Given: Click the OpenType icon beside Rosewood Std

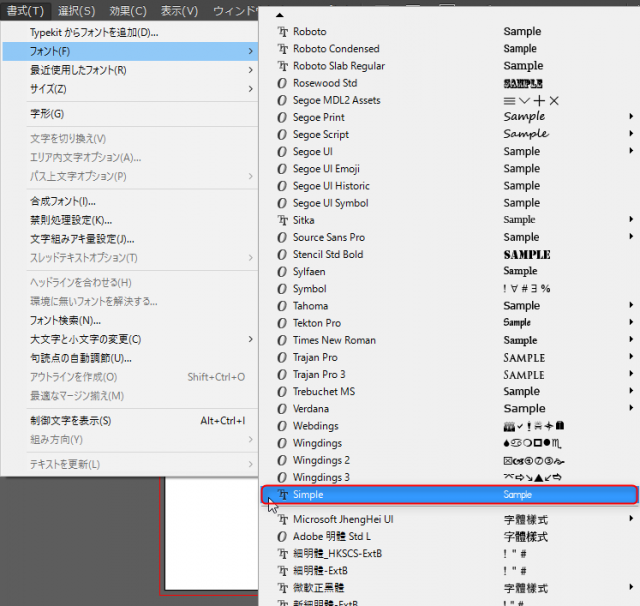Looking at the screenshot, I should pos(282,83).
